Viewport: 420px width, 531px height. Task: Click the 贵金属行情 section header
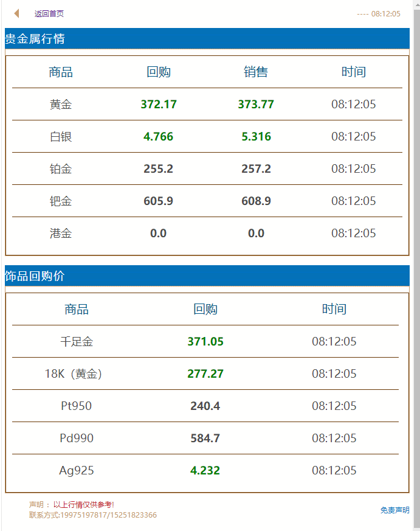(35, 39)
